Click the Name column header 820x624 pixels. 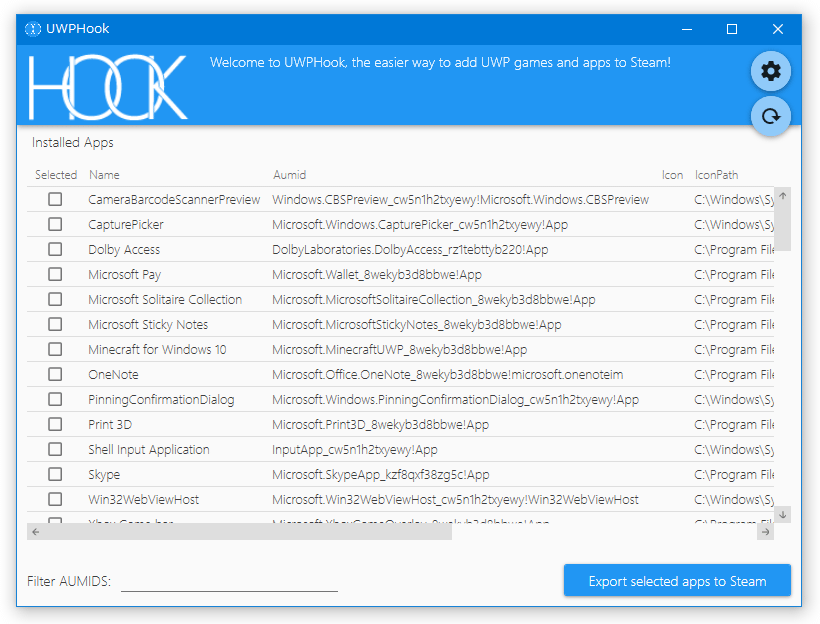click(104, 175)
